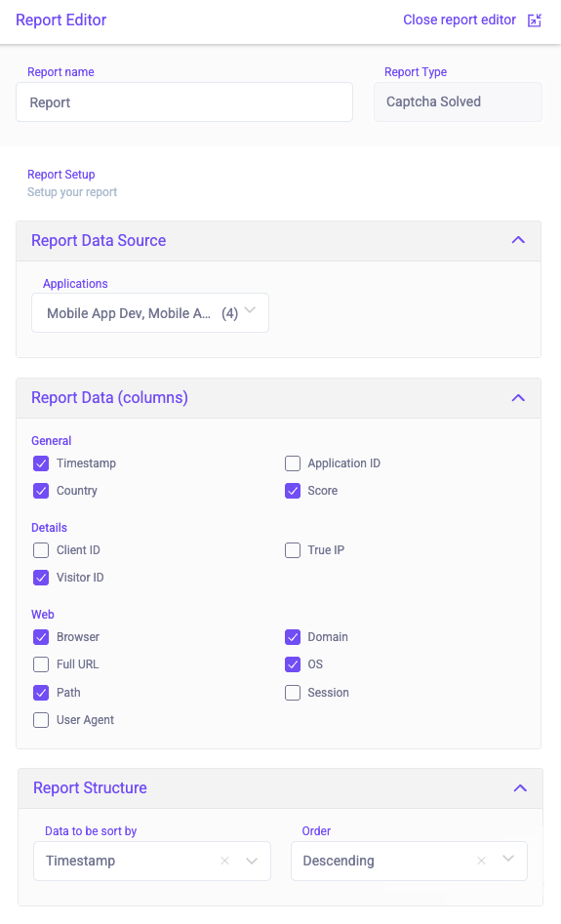Toggle the Session checkbox
This screenshot has width=561, height=924.
click(293, 693)
